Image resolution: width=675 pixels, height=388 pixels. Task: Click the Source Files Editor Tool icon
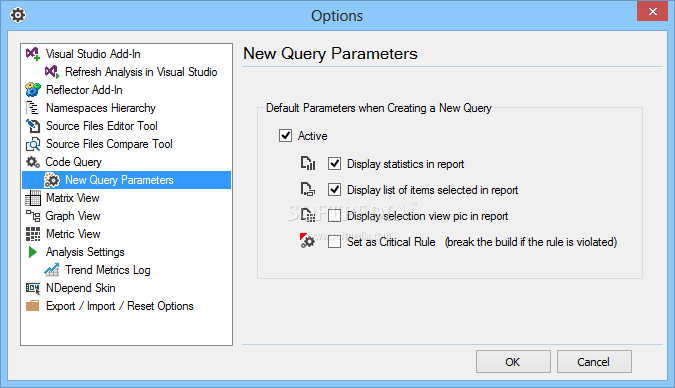point(33,126)
